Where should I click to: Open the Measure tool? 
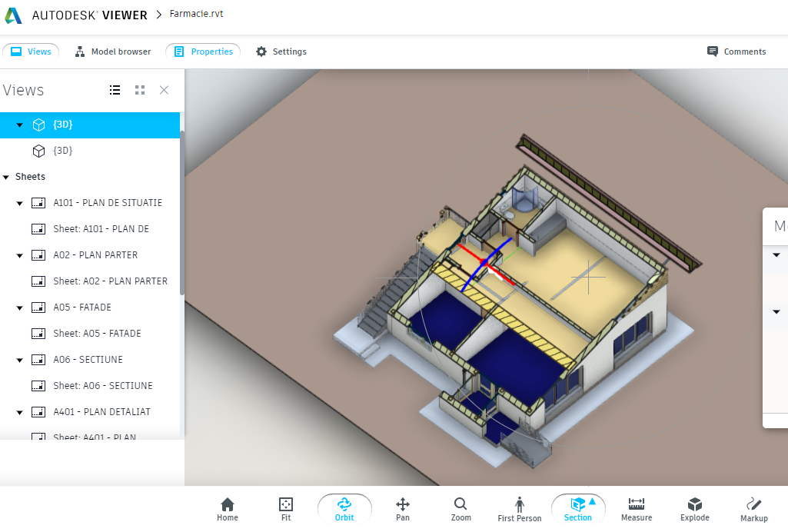tap(636, 507)
